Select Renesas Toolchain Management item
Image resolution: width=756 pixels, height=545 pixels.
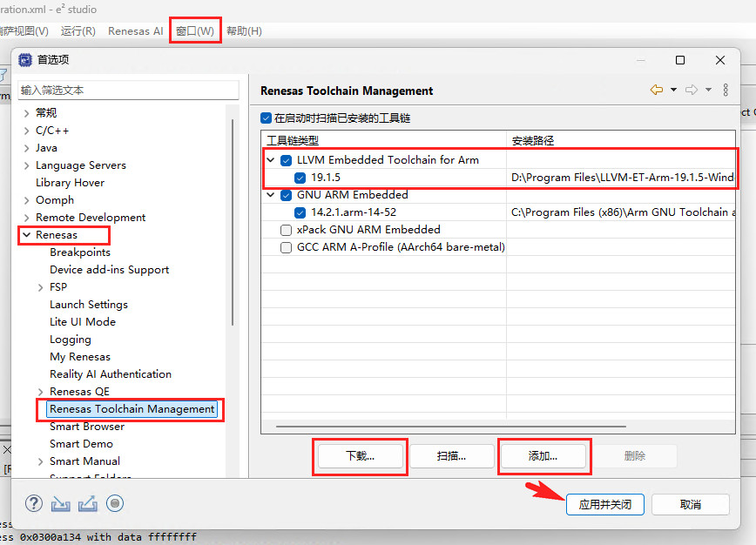point(132,409)
